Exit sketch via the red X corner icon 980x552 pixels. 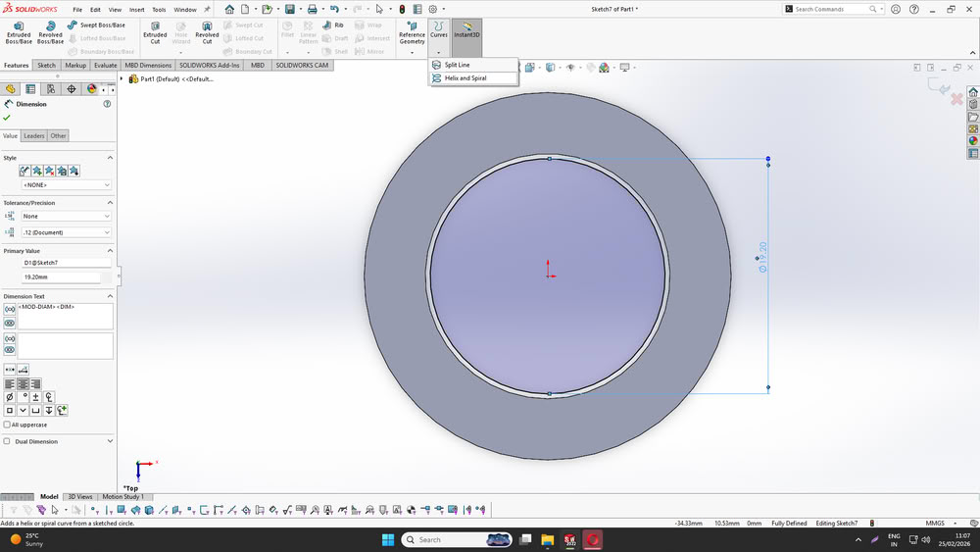tap(956, 99)
